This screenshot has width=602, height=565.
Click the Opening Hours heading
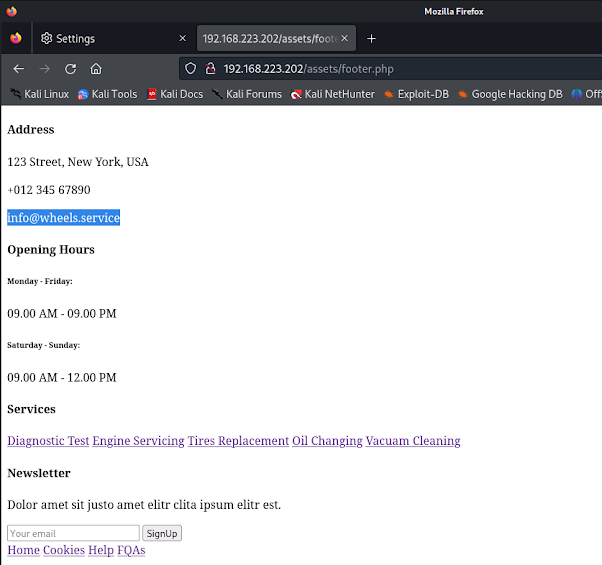click(51, 250)
